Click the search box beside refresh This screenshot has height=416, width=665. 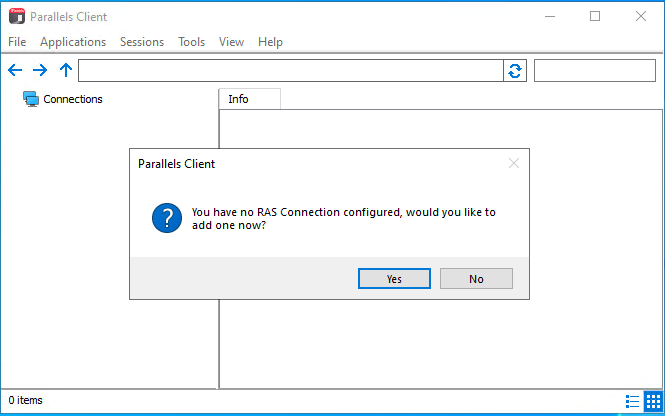click(x=595, y=70)
